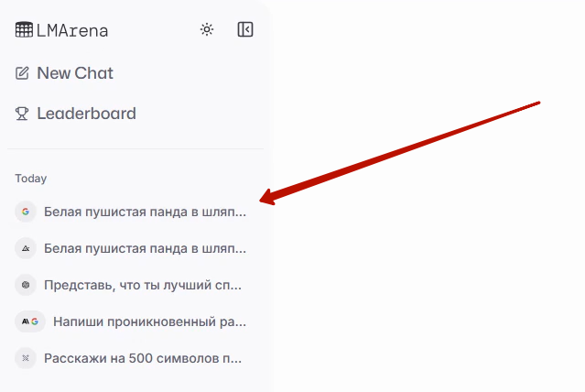Click the LMArena grid logo icon
The image size is (585, 392).
tap(24, 29)
